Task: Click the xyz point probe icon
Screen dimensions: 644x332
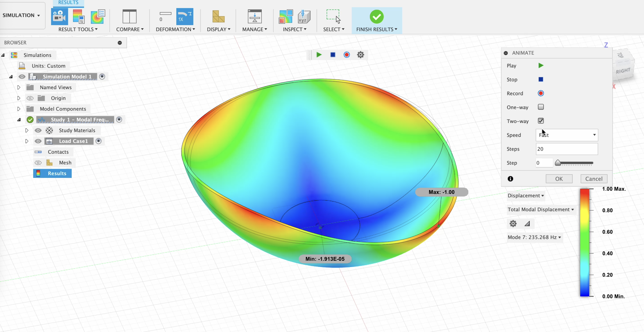Action: coord(304,17)
